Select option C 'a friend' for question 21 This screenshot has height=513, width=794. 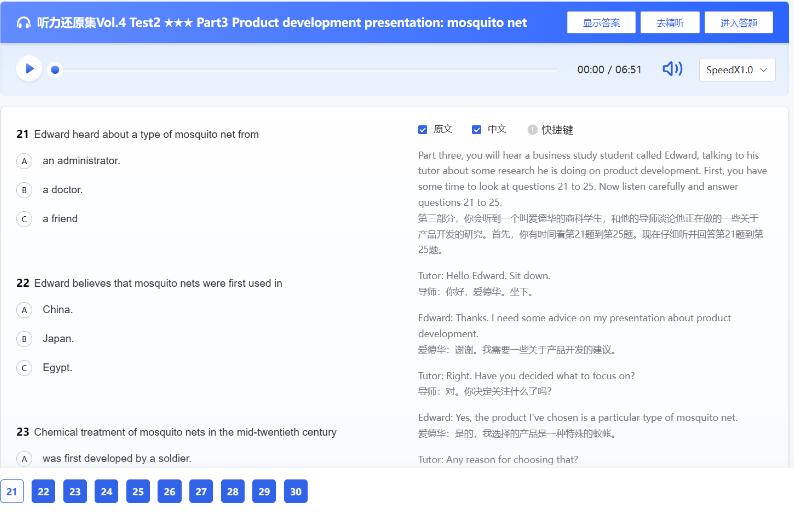pyautogui.click(x=24, y=219)
